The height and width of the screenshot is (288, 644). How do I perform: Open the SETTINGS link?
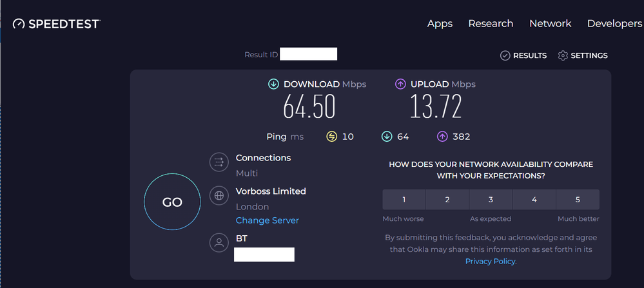click(589, 55)
